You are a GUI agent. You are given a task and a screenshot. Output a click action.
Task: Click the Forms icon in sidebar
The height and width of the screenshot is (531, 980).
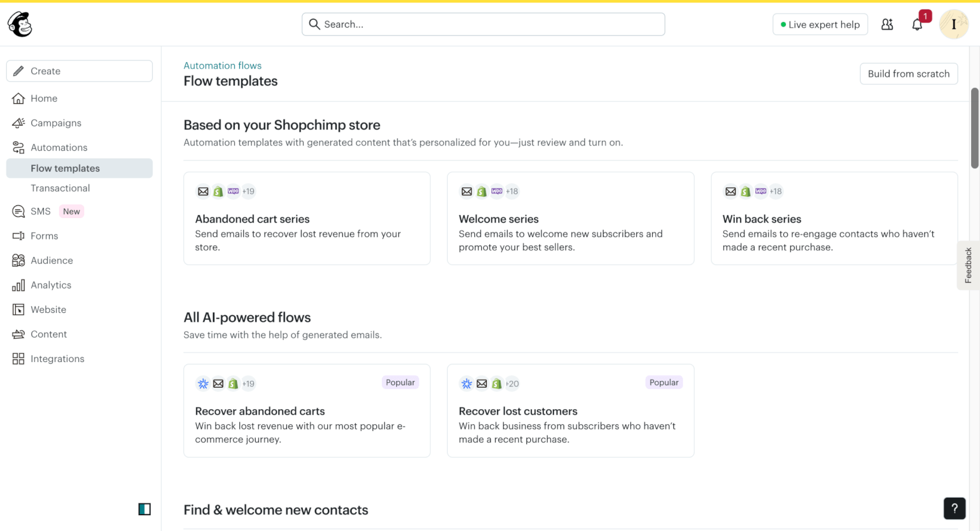click(18, 236)
